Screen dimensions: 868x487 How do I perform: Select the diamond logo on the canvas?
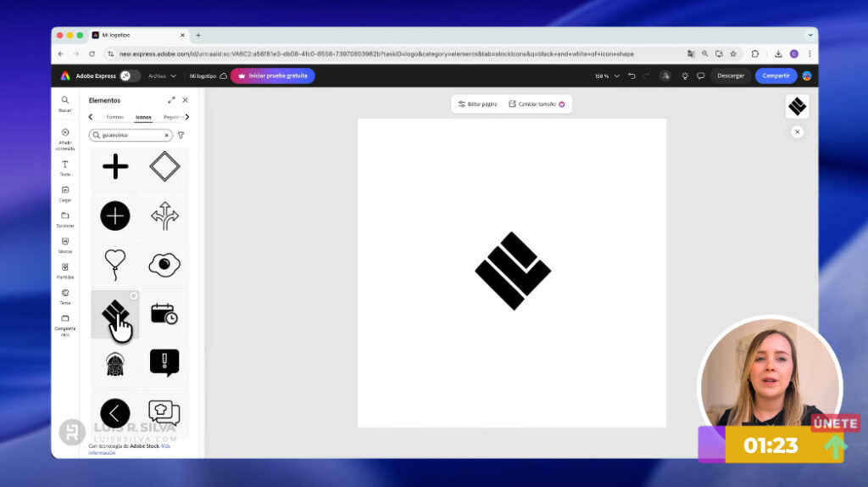pyautogui.click(x=513, y=271)
